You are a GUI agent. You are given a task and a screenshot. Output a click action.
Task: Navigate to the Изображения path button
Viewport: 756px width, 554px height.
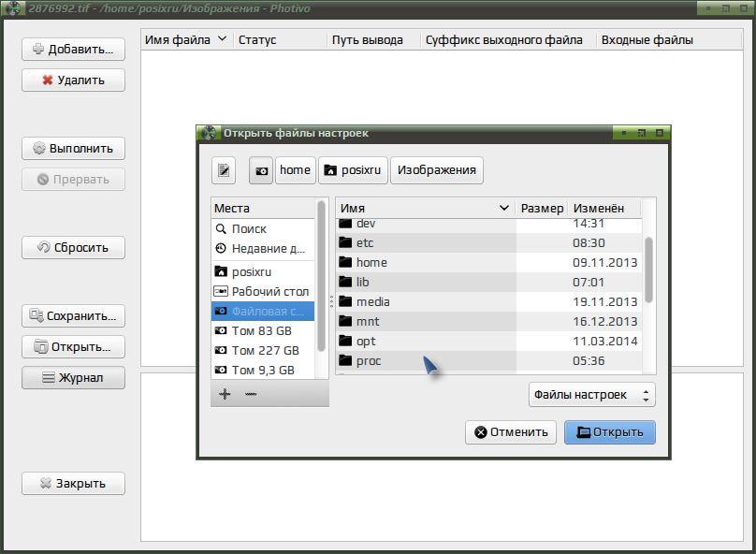click(437, 170)
